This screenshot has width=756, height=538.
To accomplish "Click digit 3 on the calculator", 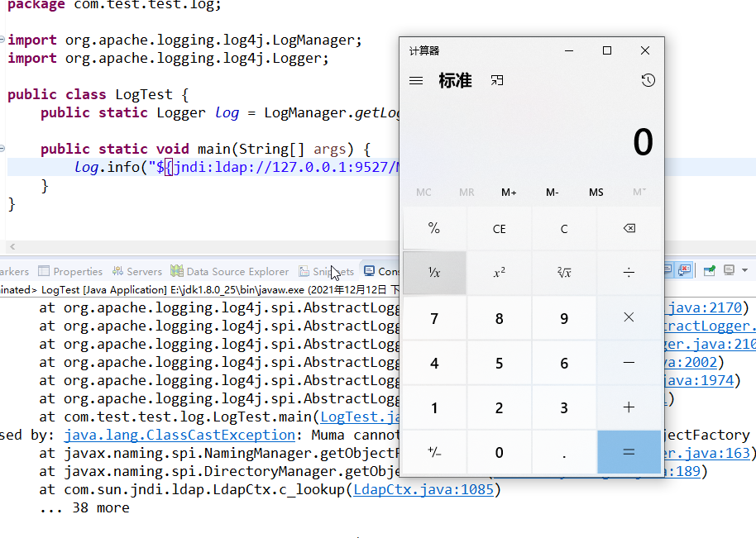I will [x=564, y=407].
